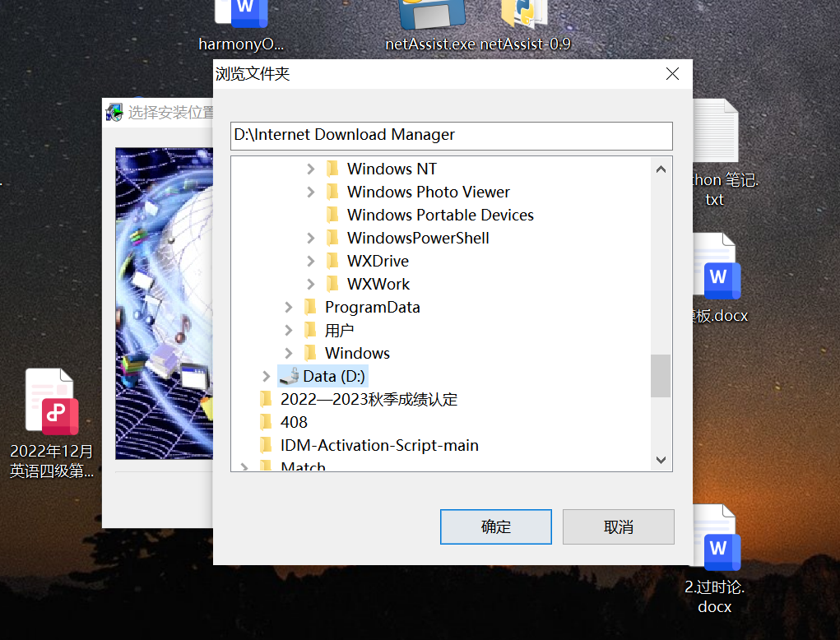Click the IDM-Activation-Script-main folder icon

pyautogui.click(x=266, y=446)
